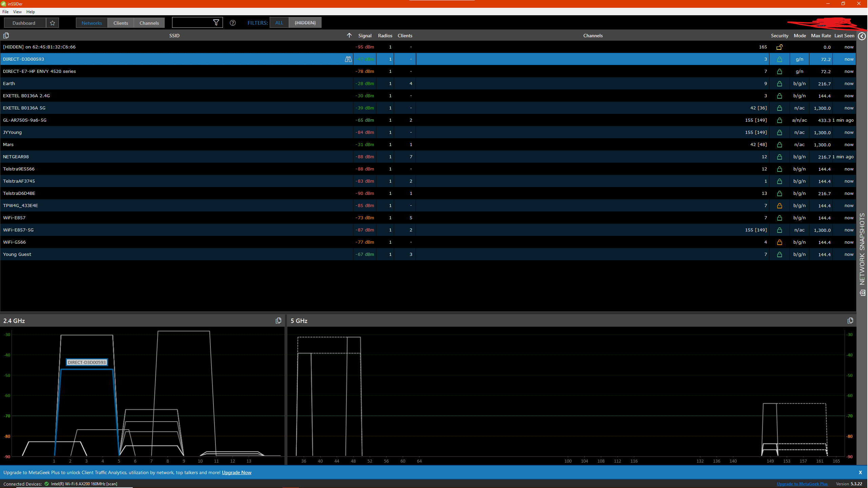Toggle SSID column sort arrow

pos(349,35)
